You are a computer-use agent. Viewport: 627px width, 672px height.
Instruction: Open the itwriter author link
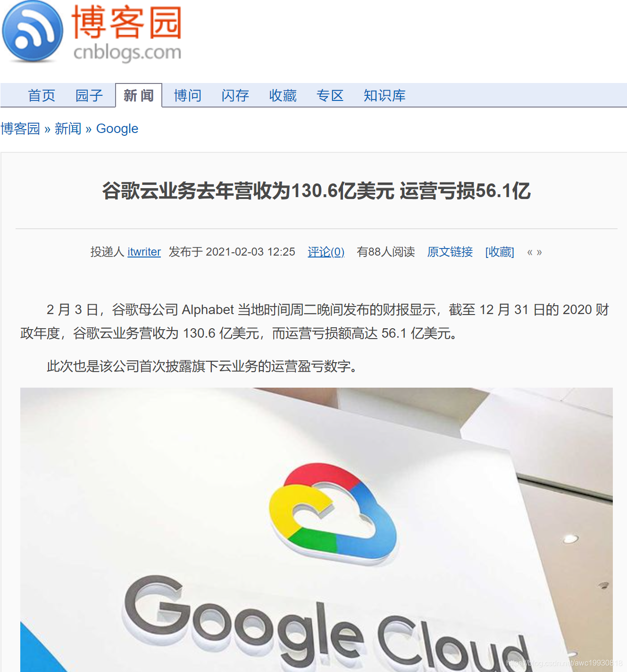[144, 252]
